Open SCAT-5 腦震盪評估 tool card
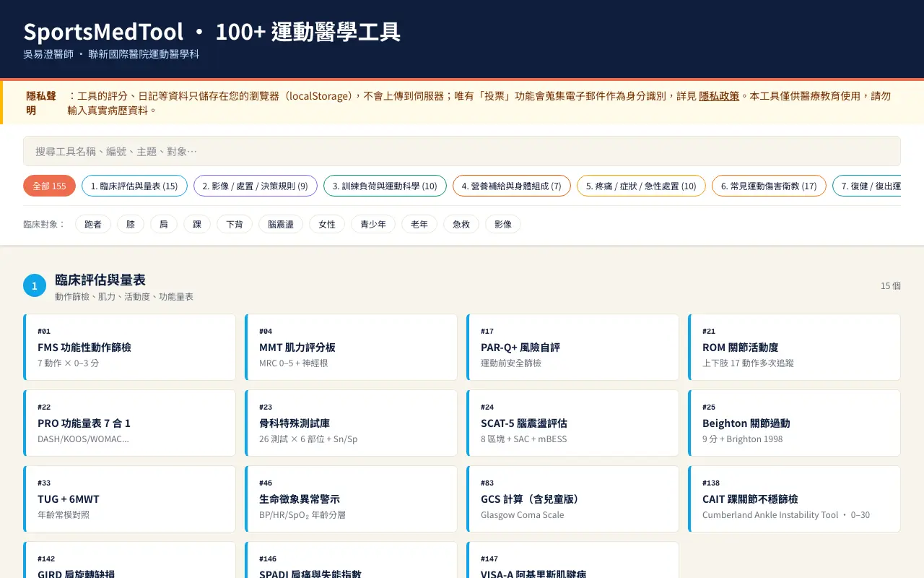924x578 pixels. (x=573, y=423)
